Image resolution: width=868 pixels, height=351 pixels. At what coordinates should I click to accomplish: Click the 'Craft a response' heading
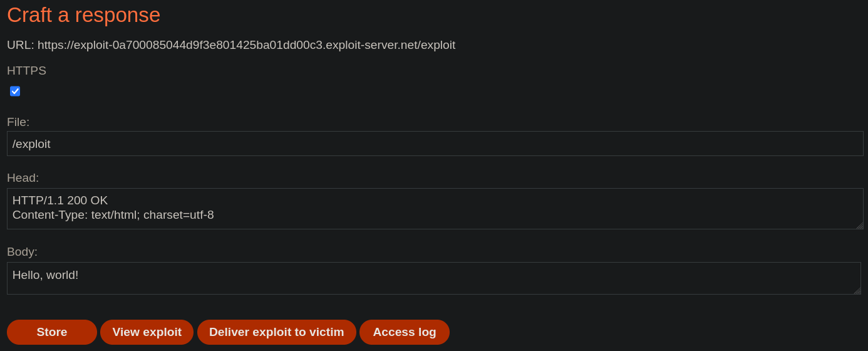click(x=83, y=15)
